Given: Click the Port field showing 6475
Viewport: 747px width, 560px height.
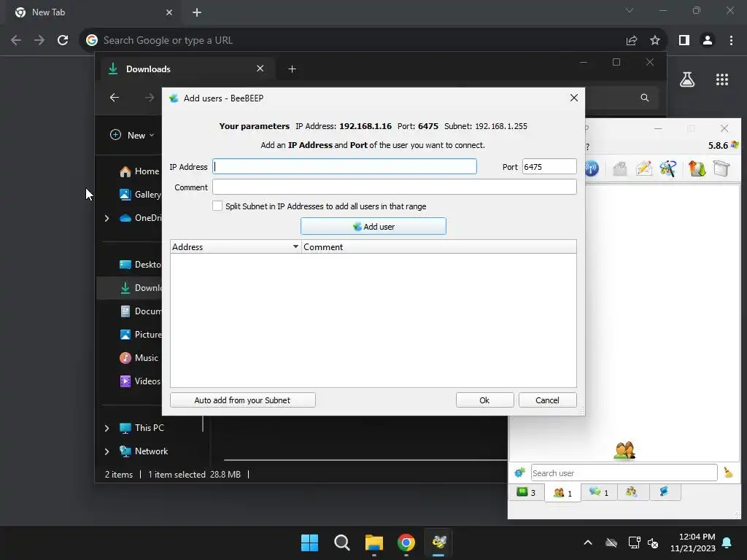Looking at the screenshot, I should coord(549,167).
